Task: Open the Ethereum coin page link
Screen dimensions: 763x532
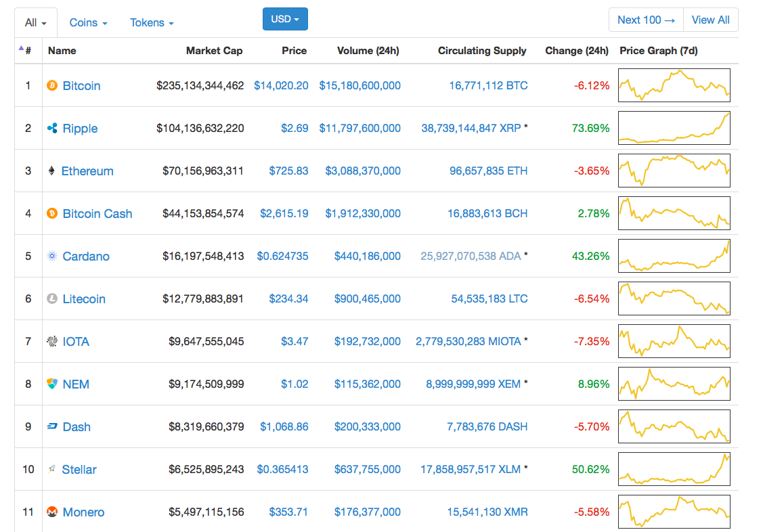Action: tap(87, 171)
